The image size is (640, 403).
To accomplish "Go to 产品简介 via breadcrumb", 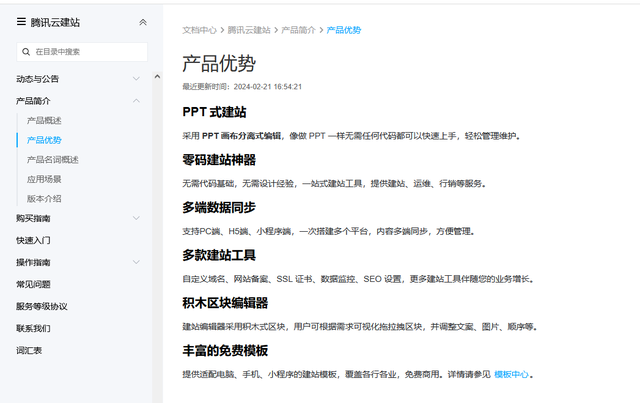I will 298,30.
